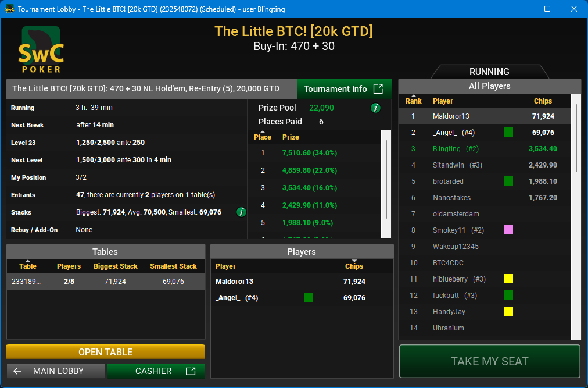This screenshot has width=588, height=388.
Task: Sort All Players by Rank column
Action: click(413, 101)
